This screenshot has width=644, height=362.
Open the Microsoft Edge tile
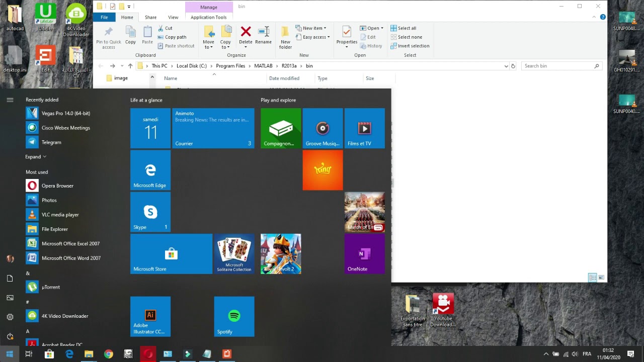click(150, 170)
